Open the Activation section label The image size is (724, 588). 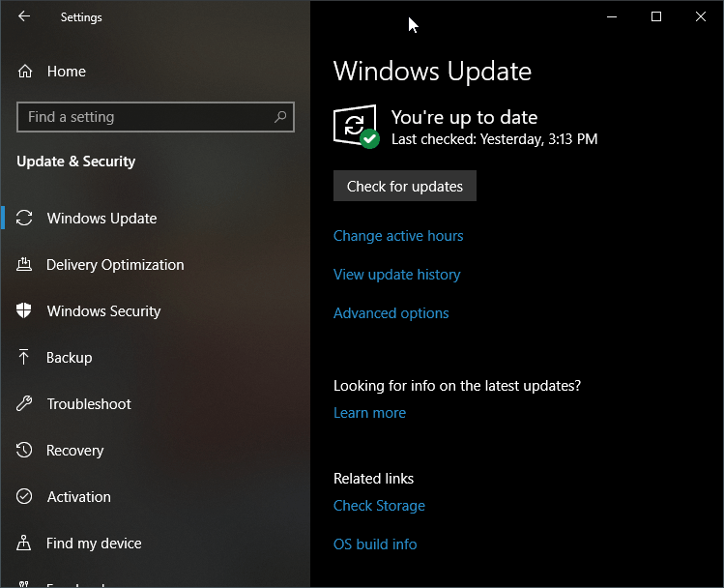pos(79,496)
